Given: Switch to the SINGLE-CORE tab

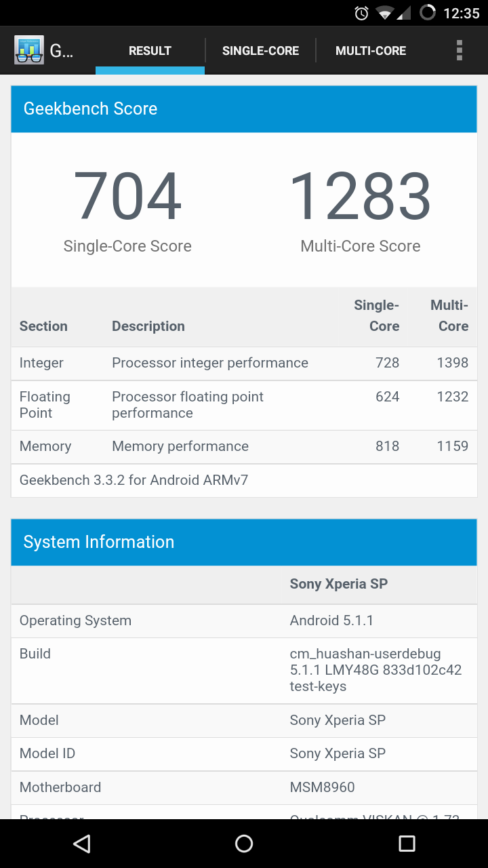Looking at the screenshot, I should coord(260,50).
